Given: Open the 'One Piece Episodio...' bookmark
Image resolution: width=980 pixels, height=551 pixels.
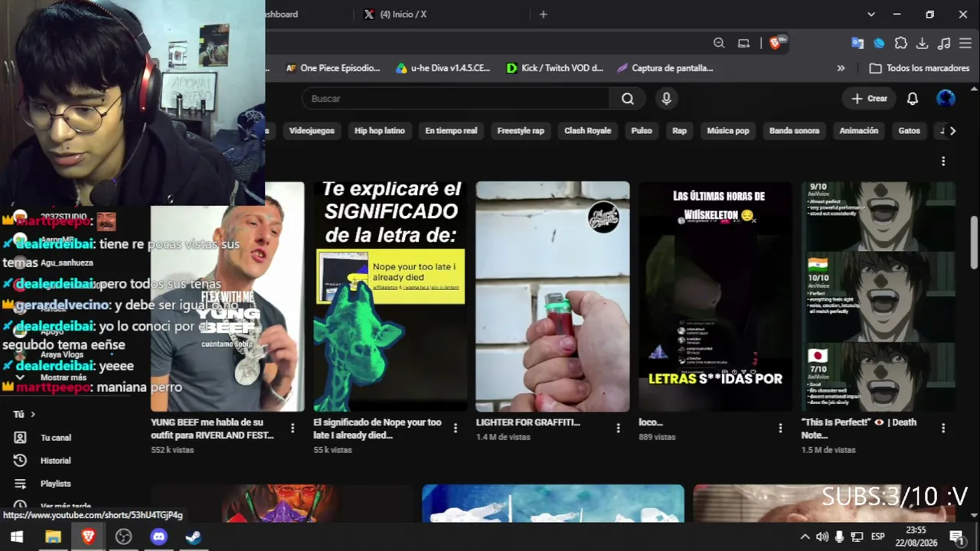Looking at the screenshot, I should pyautogui.click(x=333, y=68).
